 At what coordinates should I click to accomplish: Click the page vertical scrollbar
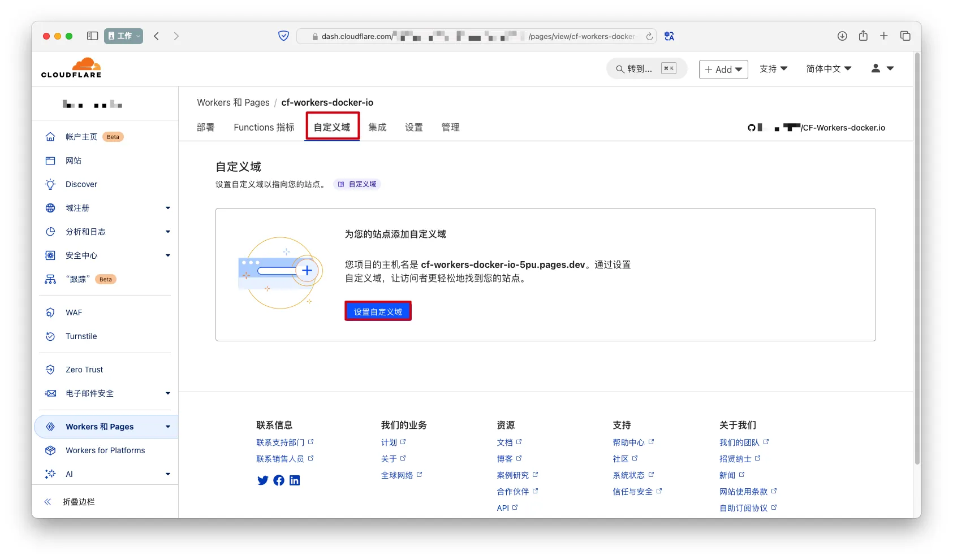[917, 258]
